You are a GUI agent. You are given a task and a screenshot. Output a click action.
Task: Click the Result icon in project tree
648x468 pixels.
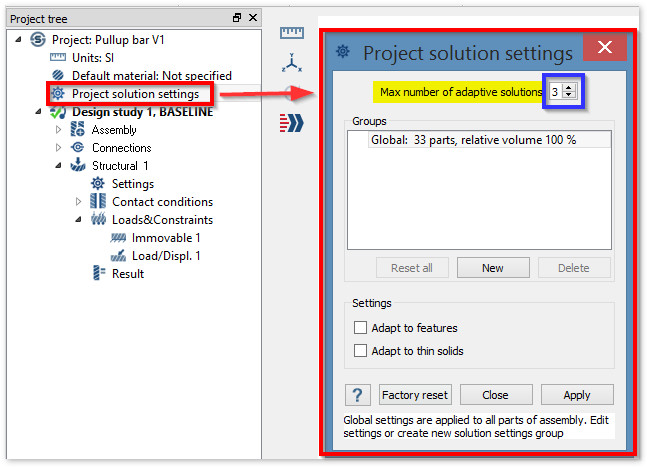point(98,274)
